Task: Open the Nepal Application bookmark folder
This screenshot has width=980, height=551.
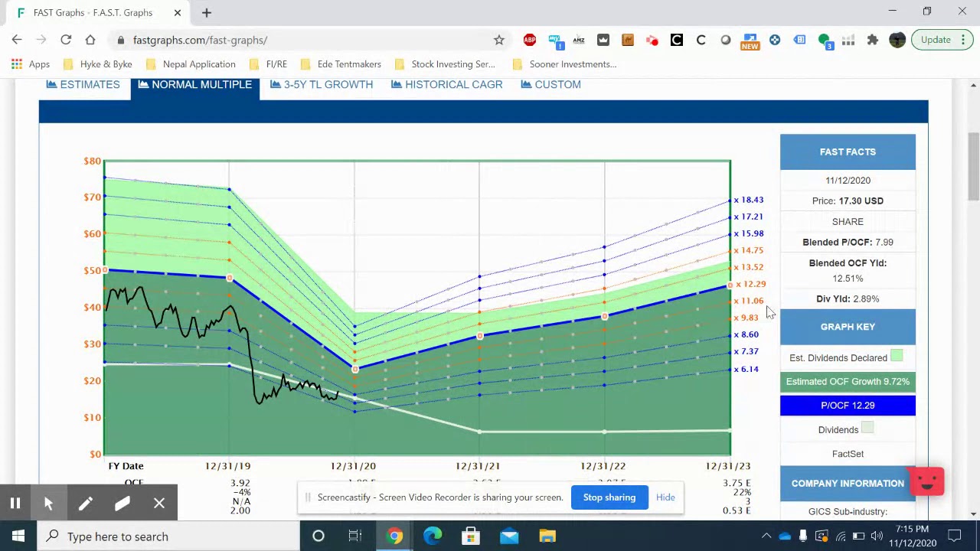Action: click(x=190, y=64)
